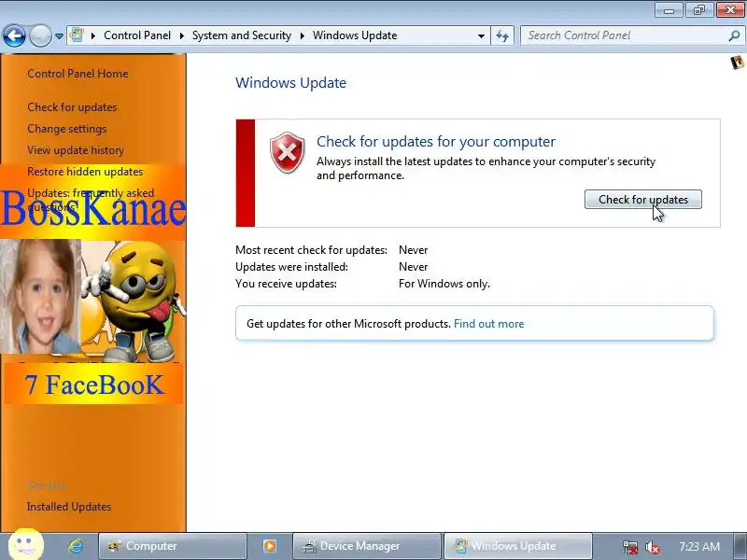Click the network status tray icon
The height and width of the screenshot is (560, 747).
click(x=630, y=547)
